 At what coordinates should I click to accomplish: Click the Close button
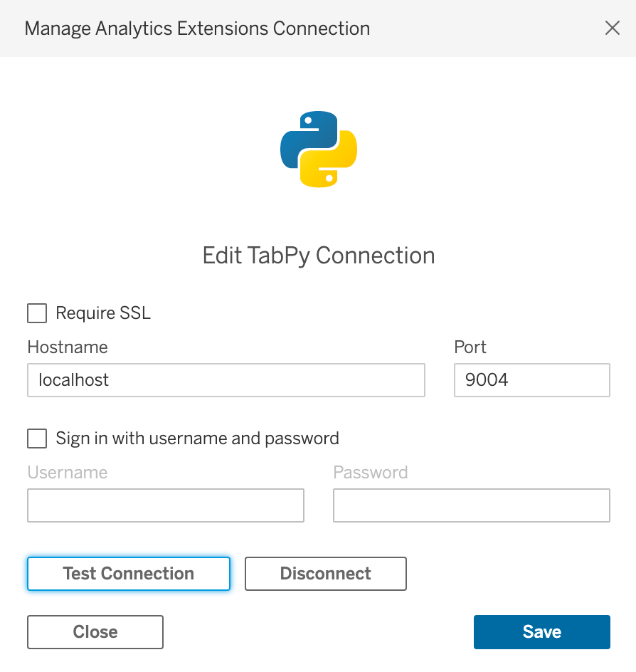coord(95,632)
